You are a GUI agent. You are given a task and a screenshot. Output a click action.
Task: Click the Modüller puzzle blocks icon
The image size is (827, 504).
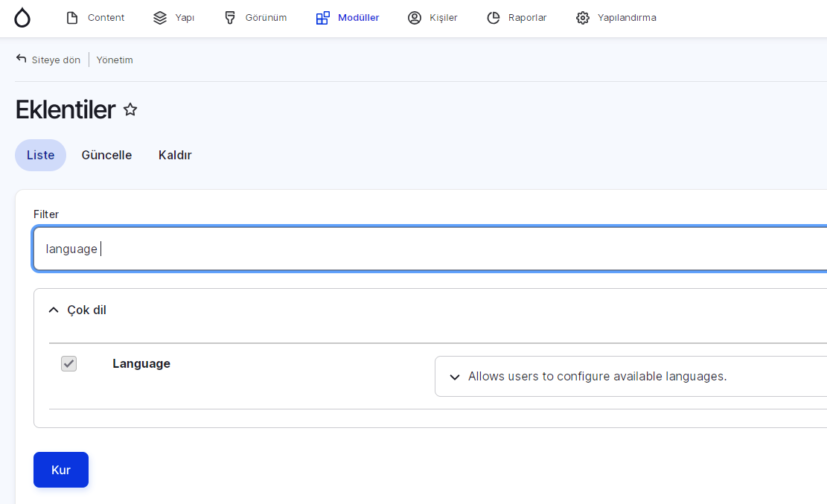pyautogui.click(x=322, y=18)
